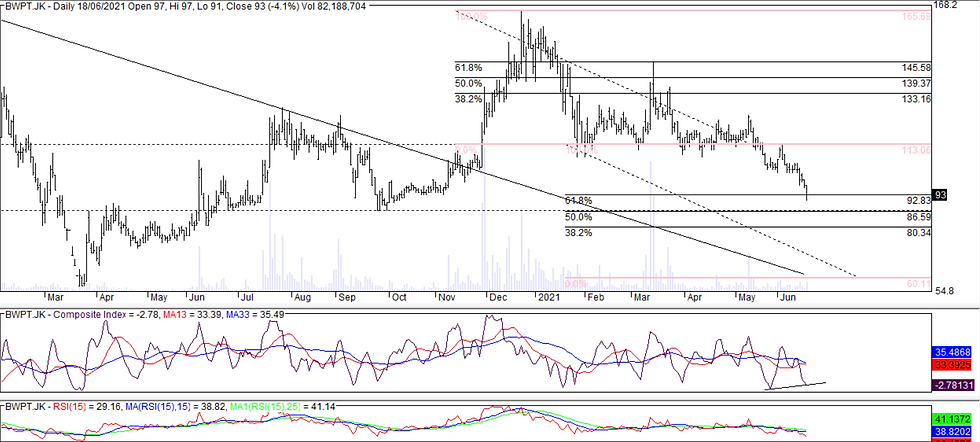Click the blue 38.8202 value box
Viewport: 980px width, 442px height.
(x=954, y=432)
